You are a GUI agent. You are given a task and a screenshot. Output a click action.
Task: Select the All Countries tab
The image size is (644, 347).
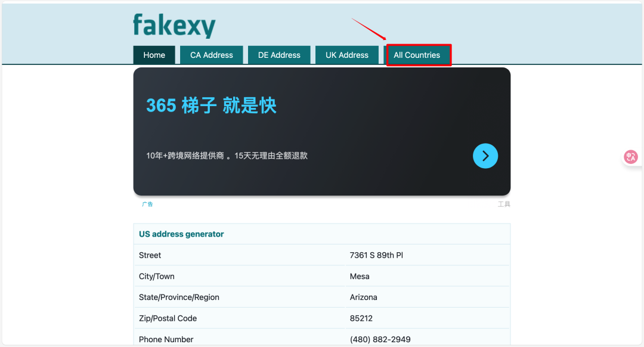[417, 55]
